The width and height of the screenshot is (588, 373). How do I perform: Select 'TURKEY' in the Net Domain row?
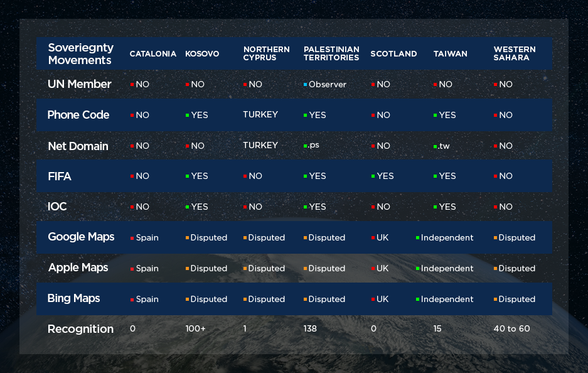click(x=260, y=145)
